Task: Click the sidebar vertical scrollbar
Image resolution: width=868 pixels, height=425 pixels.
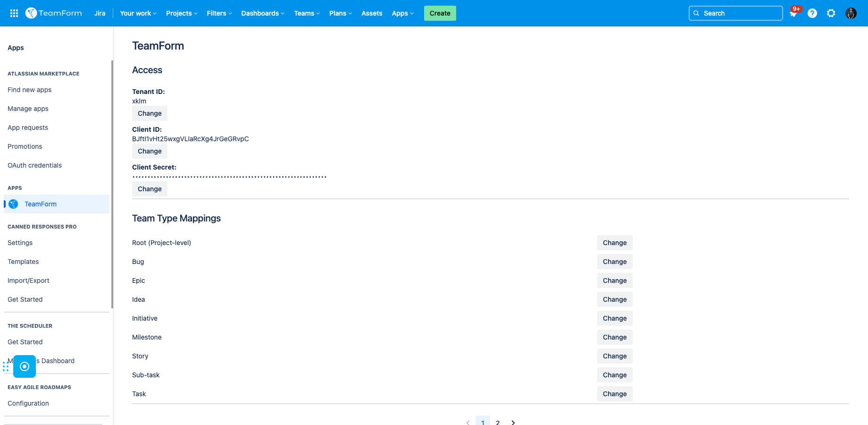Action: (x=112, y=184)
